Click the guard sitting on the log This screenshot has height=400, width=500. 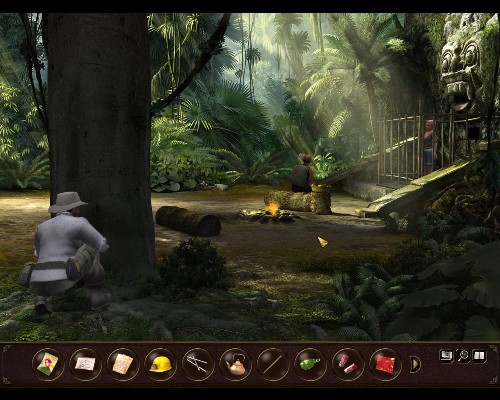click(x=302, y=173)
